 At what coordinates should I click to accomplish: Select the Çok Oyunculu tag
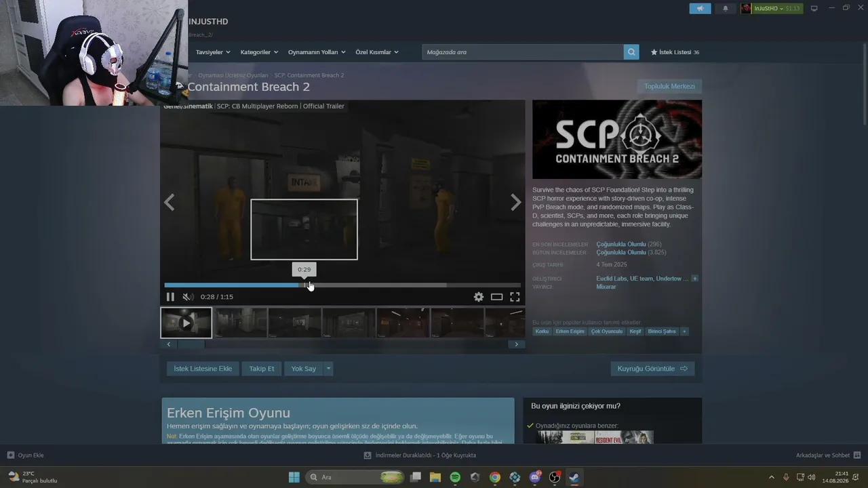tap(607, 331)
